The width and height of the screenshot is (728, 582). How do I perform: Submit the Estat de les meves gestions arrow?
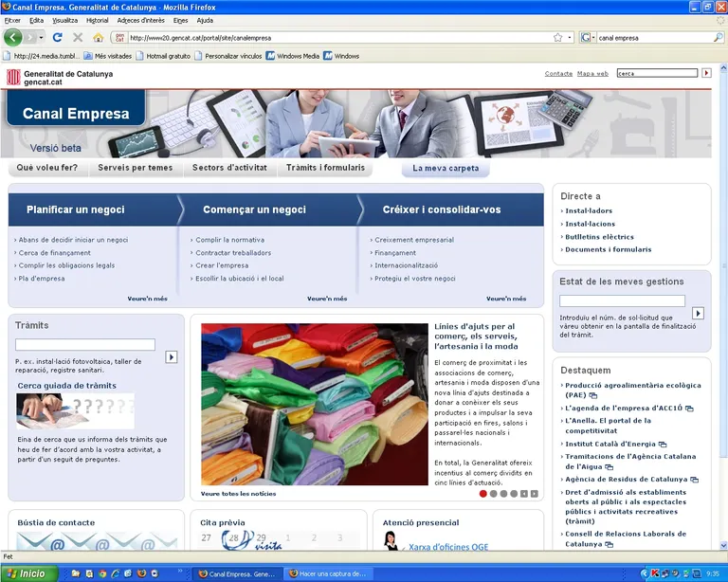(698, 314)
